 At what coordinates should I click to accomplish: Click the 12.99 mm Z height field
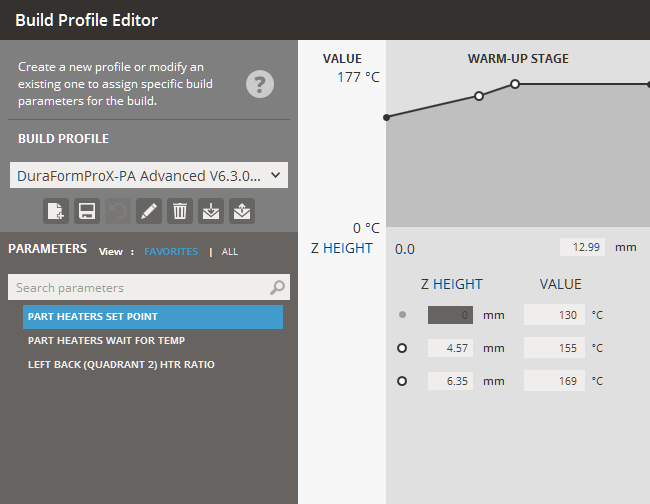pyautogui.click(x=583, y=247)
